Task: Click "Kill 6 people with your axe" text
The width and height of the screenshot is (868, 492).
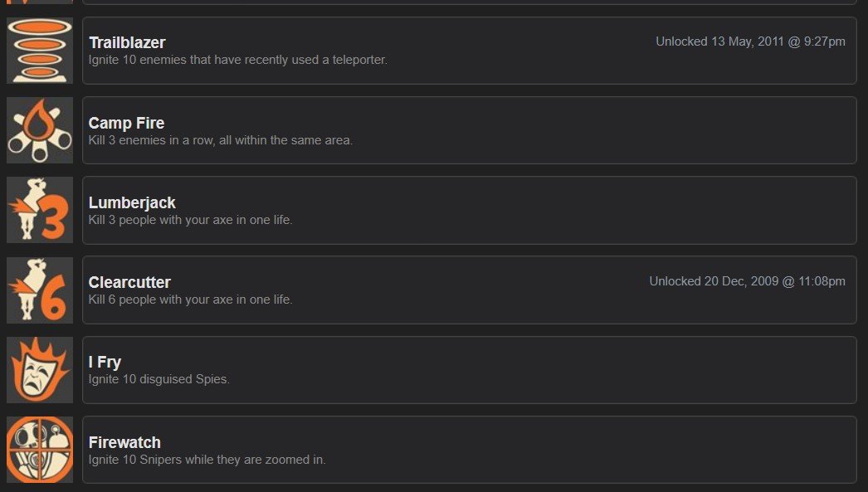Action: (190, 300)
